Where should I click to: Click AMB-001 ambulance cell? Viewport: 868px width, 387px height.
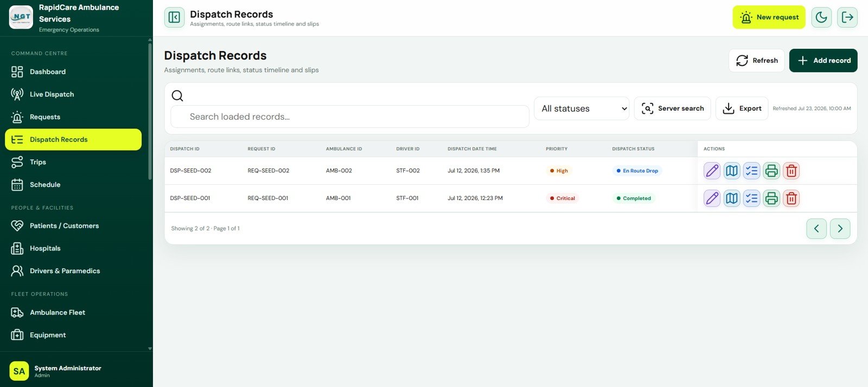pyautogui.click(x=339, y=198)
